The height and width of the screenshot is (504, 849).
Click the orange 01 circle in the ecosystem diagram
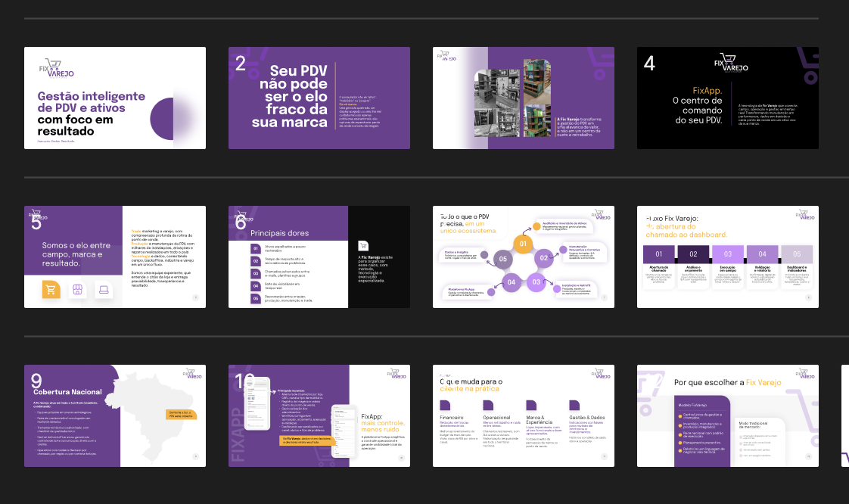click(523, 244)
